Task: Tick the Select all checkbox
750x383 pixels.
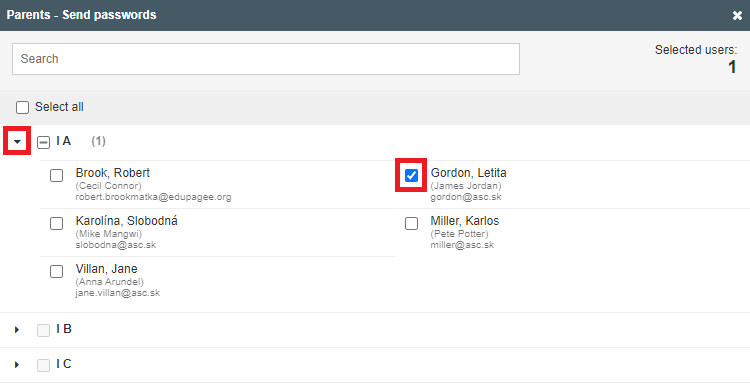Action: (22, 107)
